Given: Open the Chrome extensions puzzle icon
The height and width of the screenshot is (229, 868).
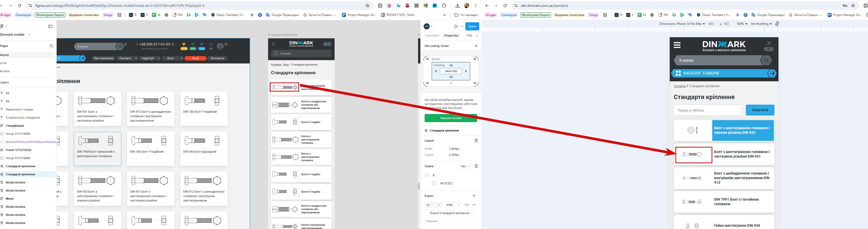Looking at the screenshot, I should pos(444,6).
